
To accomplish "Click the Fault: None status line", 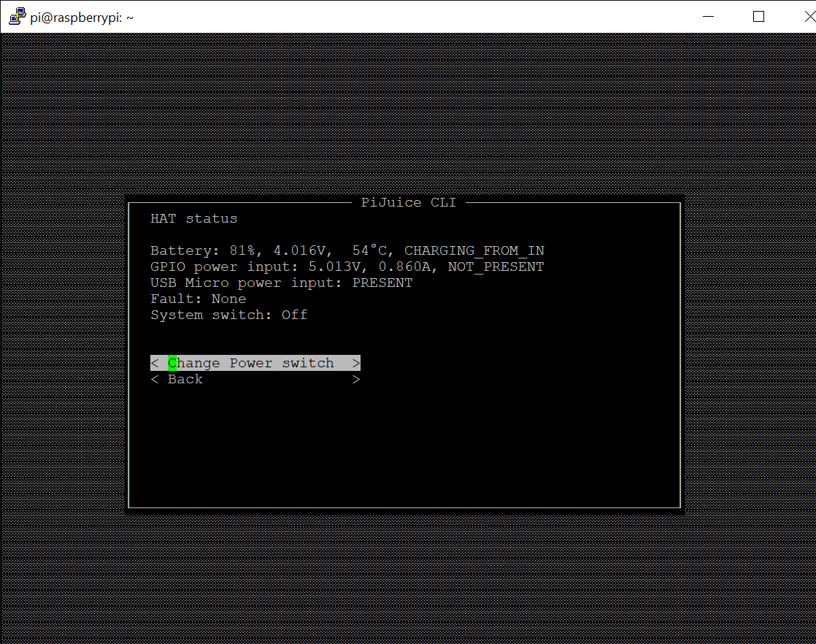I will (x=199, y=299).
